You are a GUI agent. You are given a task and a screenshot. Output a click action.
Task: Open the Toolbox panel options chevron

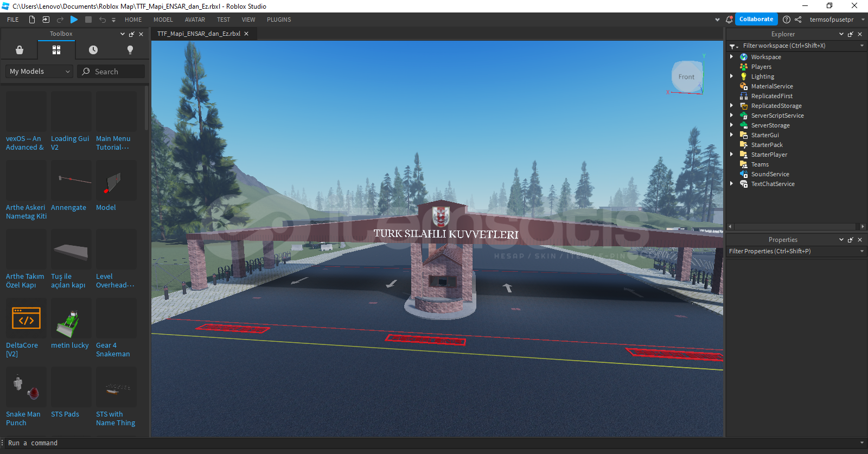[x=123, y=34]
